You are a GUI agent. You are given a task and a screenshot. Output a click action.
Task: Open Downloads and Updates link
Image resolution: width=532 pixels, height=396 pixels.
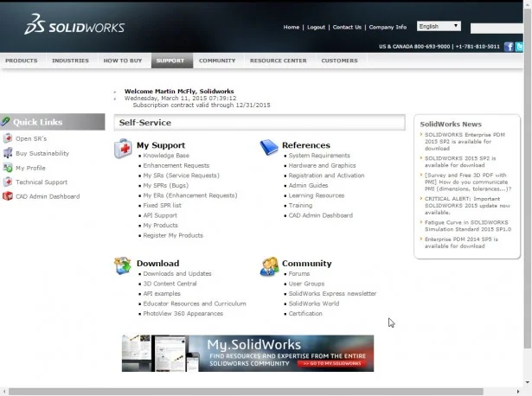click(176, 273)
